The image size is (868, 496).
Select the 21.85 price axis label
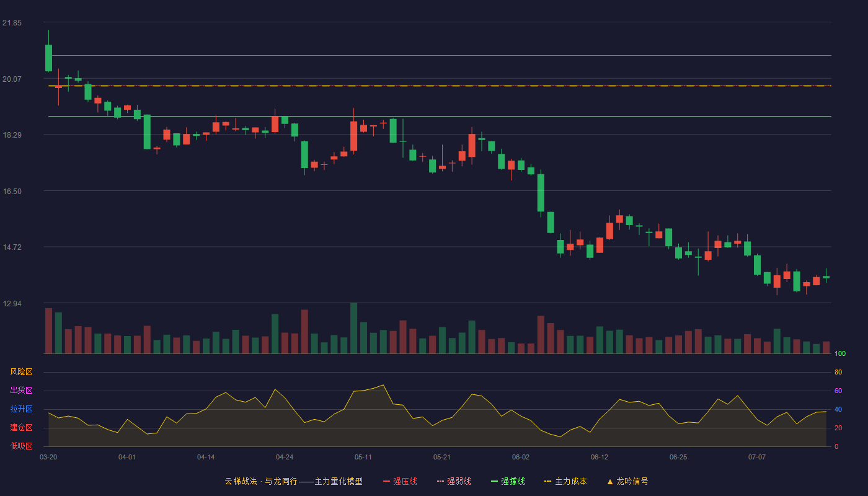click(x=12, y=23)
